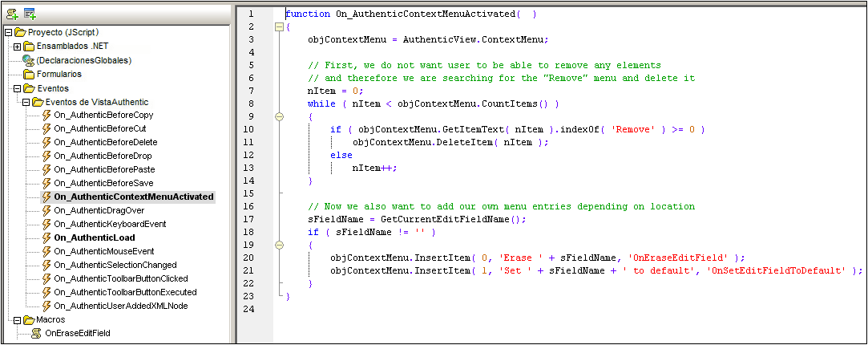The image size is (868, 345).
Task: Click lightning icon of On_AuthenticLoad
Action: [x=46, y=238]
